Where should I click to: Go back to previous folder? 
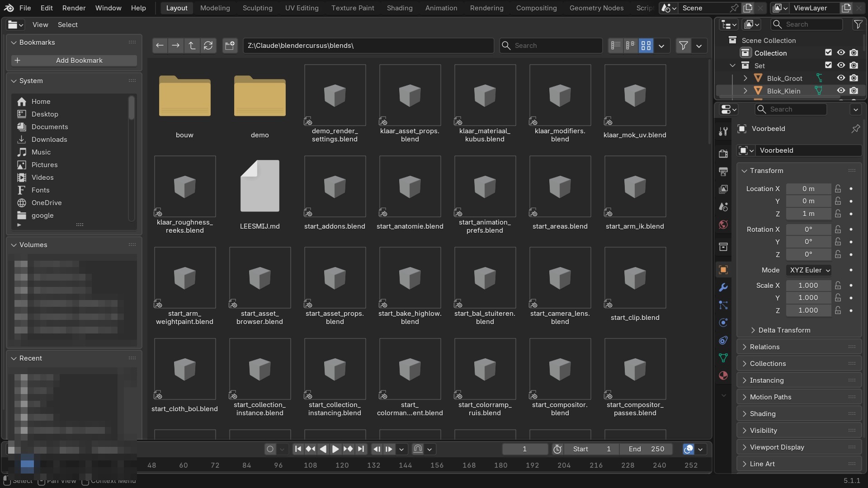160,46
